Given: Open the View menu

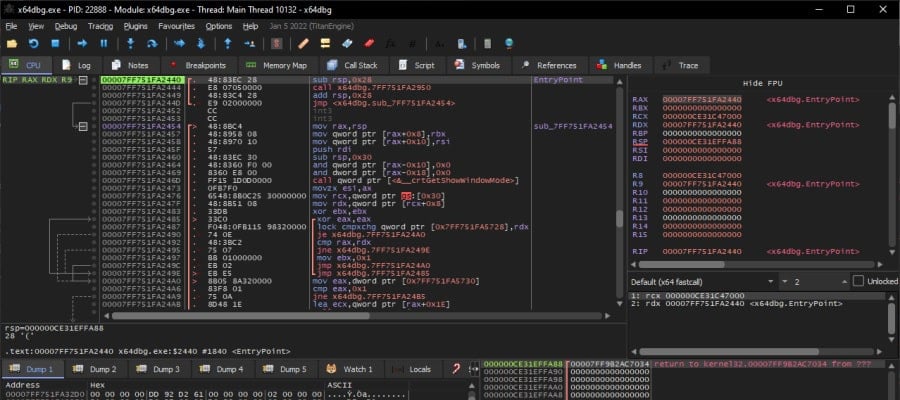Looking at the screenshot, I should [x=36, y=26].
